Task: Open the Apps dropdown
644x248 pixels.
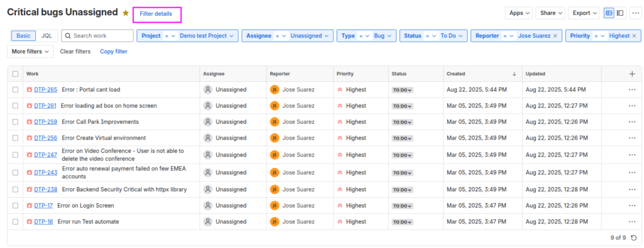Action: [x=519, y=13]
